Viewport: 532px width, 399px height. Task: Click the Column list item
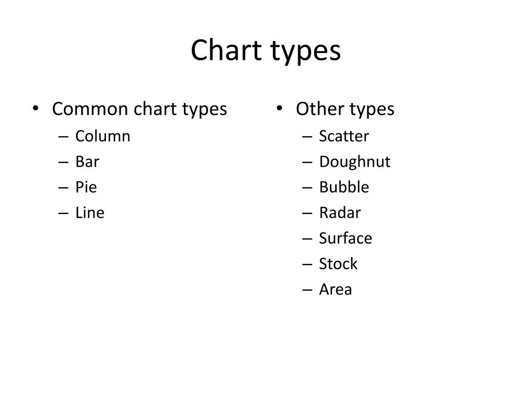pyautogui.click(x=103, y=136)
